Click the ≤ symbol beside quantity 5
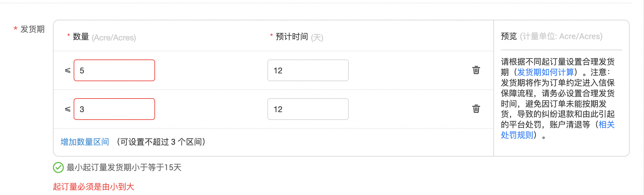Image resolution: width=644 pixels, height=195 pixels. pos(68,70)
